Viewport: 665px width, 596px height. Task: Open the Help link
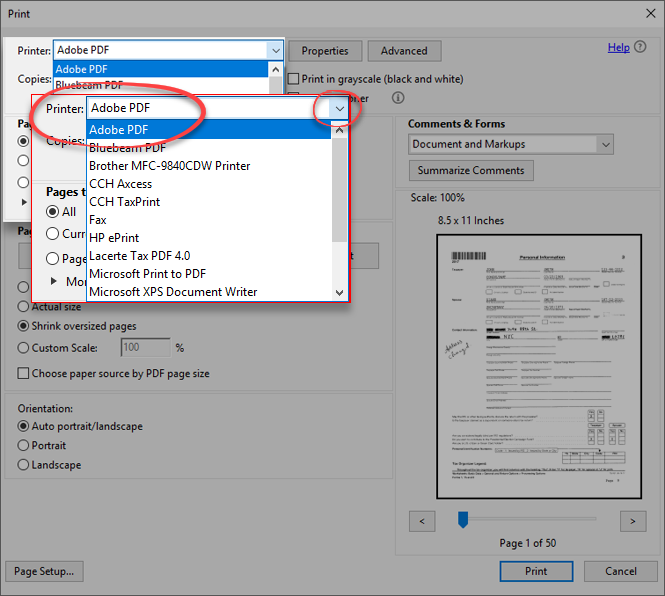point(618,47)
